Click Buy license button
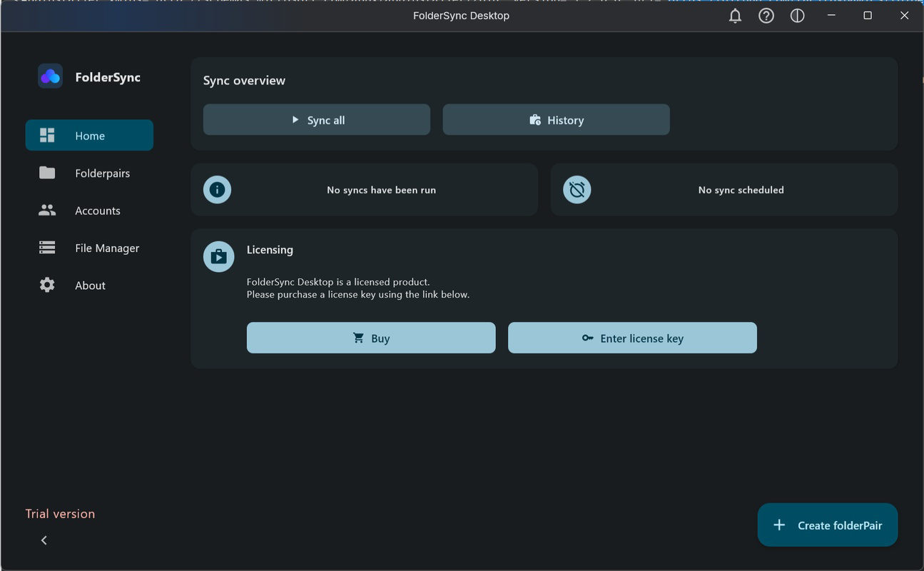This screenshot has width=924, height=571. click(x=371, y=338)
